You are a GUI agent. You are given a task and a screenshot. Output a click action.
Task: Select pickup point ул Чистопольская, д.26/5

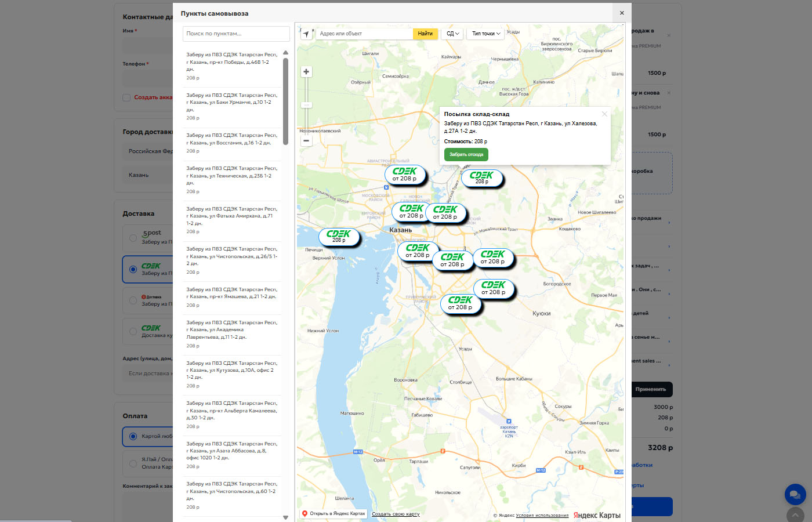pos(232,260)
